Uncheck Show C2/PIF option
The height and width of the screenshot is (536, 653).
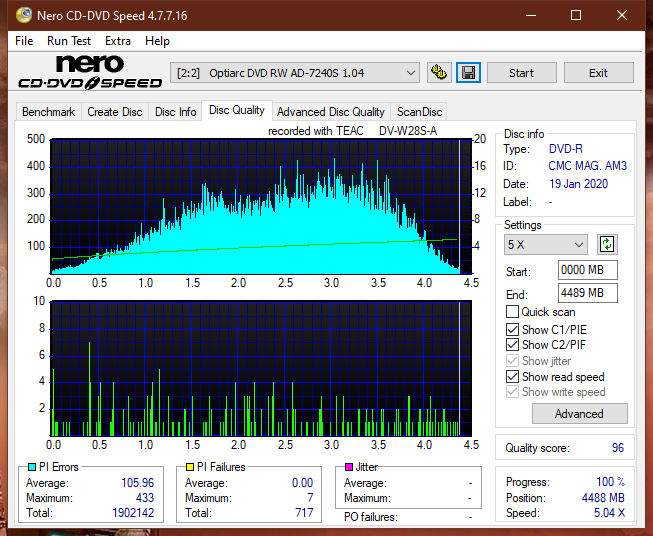[512, 345]
